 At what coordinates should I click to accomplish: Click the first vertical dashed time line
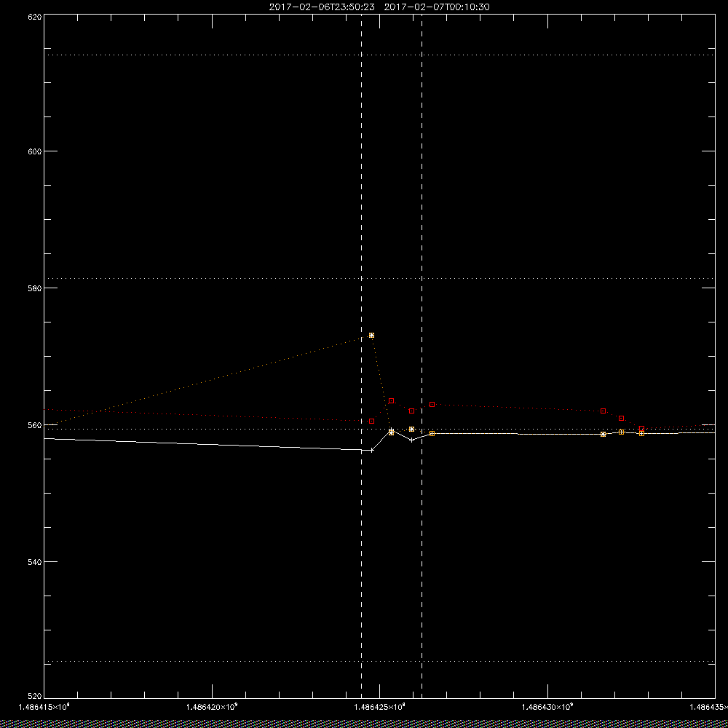pyautogui.click(x=361, y=356)
